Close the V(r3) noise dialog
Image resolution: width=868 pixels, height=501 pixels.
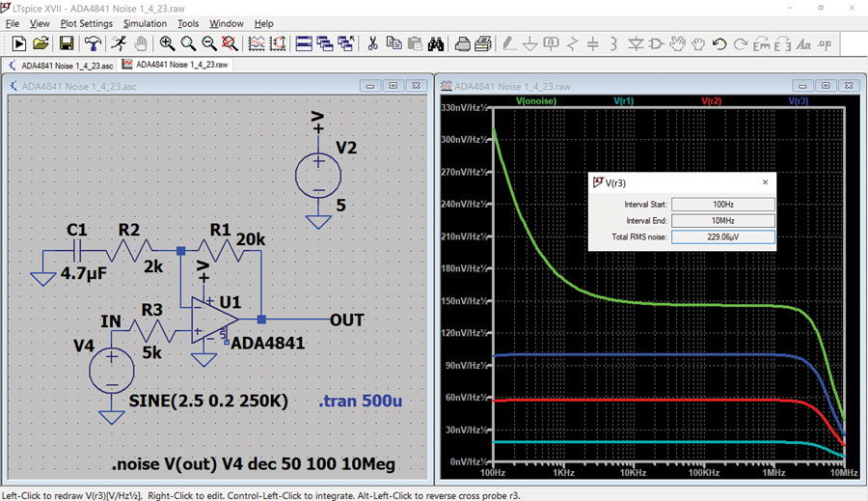[766, 181]
